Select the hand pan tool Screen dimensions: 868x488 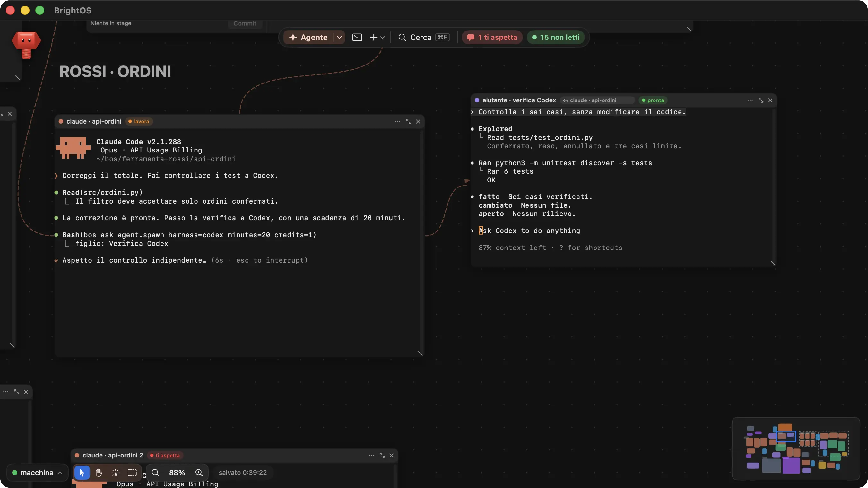coord(99,473)
